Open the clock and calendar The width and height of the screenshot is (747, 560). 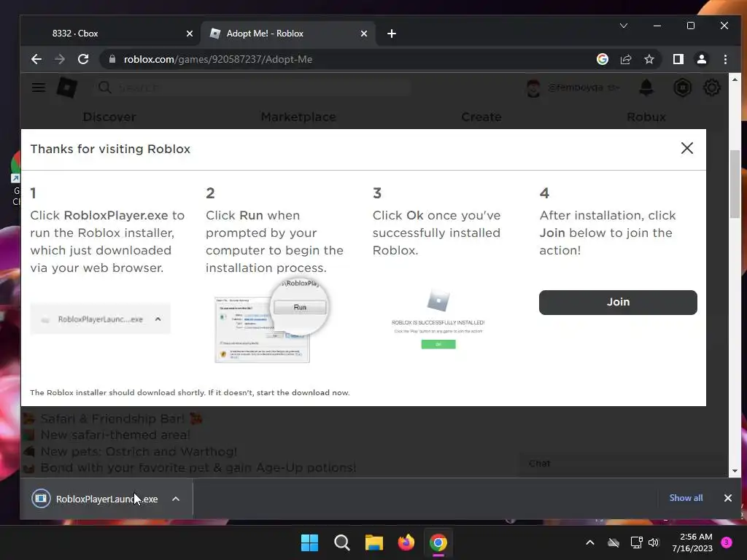point(692,542)
